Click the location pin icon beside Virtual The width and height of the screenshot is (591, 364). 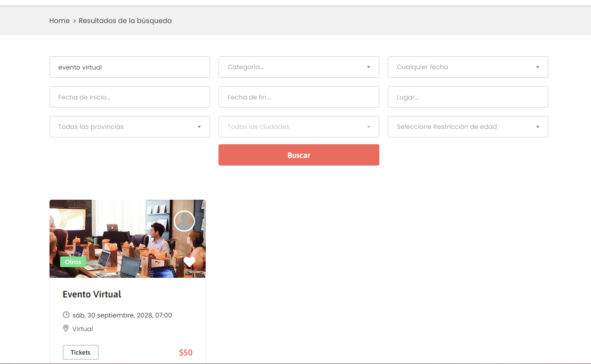coord(66,329)
